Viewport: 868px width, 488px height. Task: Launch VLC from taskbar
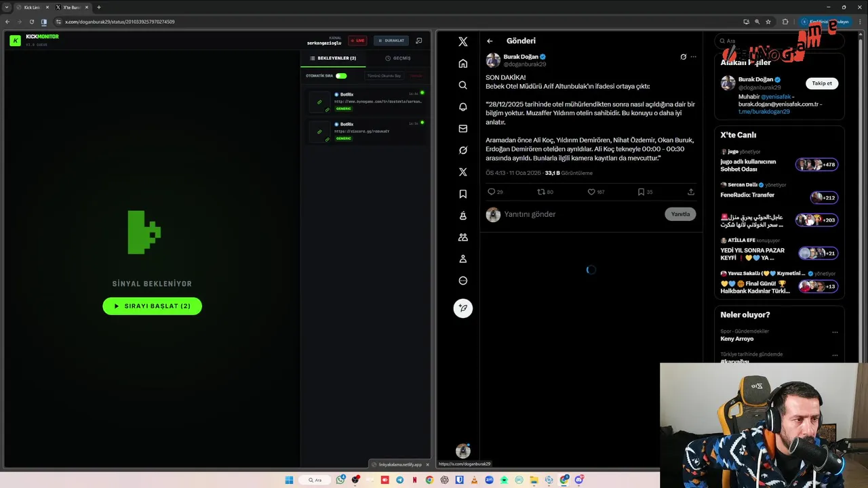point(474,480)
